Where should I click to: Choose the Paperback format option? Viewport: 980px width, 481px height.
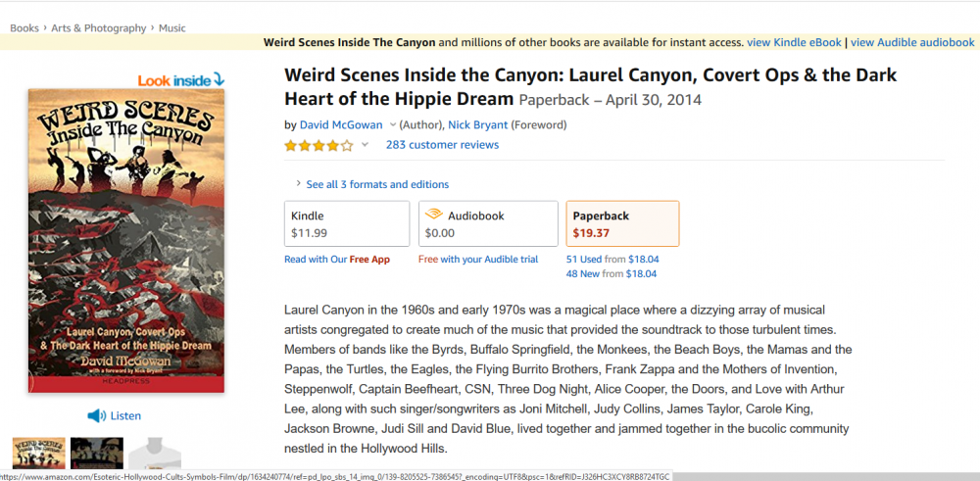622,224
